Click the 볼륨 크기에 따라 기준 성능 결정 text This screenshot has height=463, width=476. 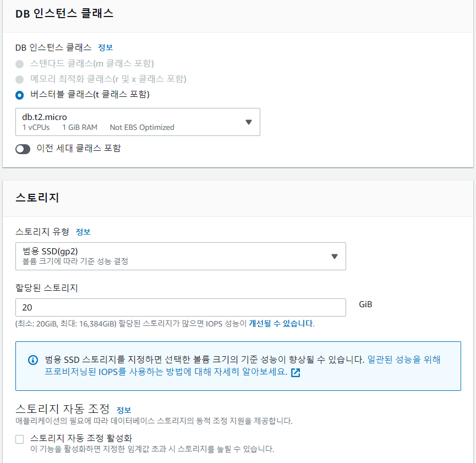(x=75, y=262)
